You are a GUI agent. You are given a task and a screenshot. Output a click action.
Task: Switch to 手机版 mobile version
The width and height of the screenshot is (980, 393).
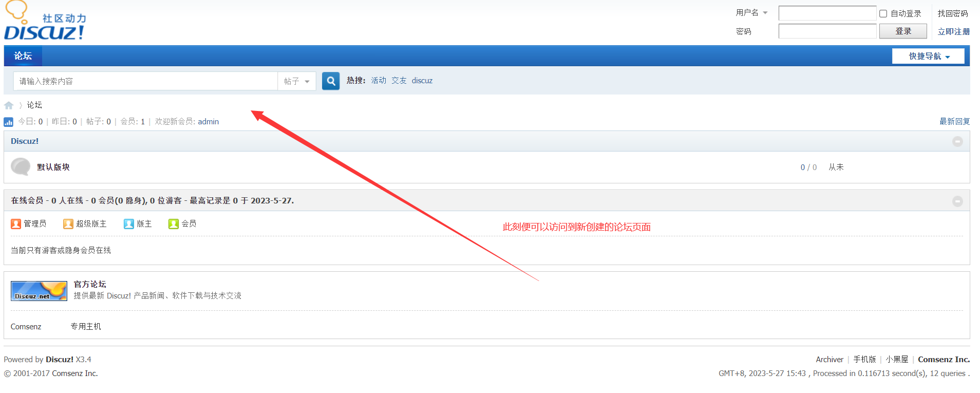pyautogui.click(x=865, y=360)
